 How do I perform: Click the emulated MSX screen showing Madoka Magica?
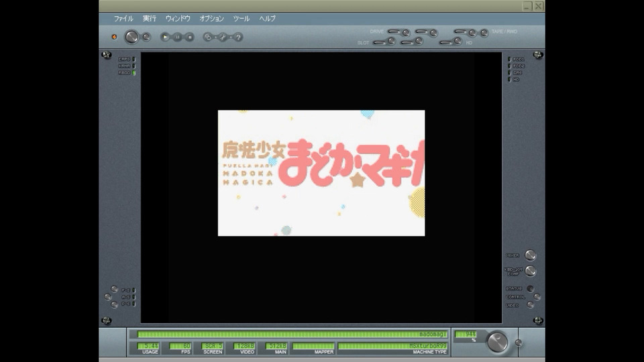(x=321, y=173)
